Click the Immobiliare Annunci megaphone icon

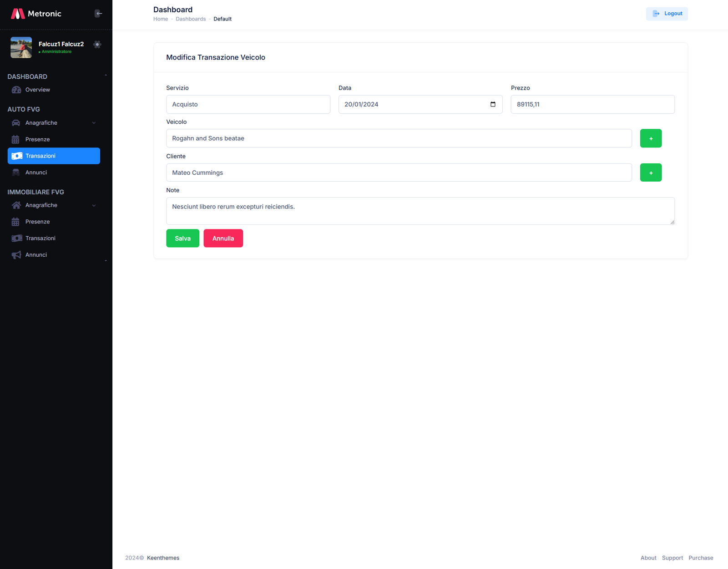(16, 255)
